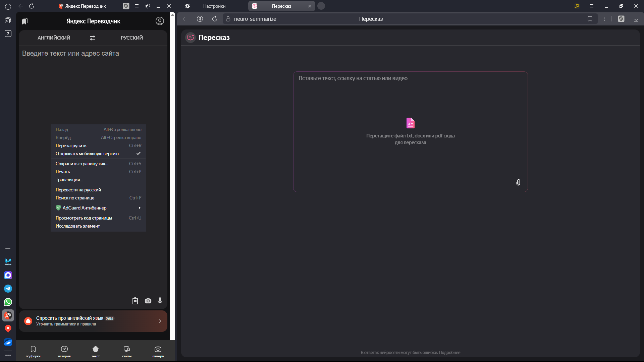The height and width of the screenshot is (362, 644).
Task: Choose Трансляция… menu entry
Action: pyautogui.click(x=98, y=180)
